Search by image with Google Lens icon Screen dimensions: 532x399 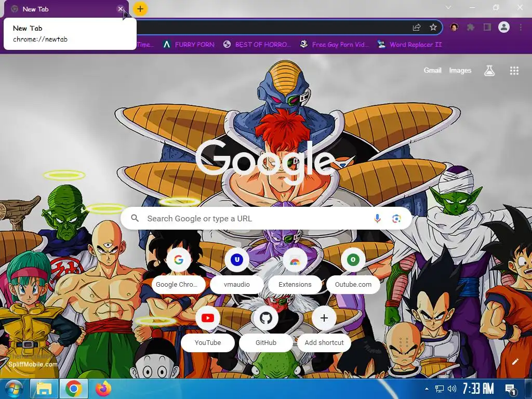click(x=396, y=219)
